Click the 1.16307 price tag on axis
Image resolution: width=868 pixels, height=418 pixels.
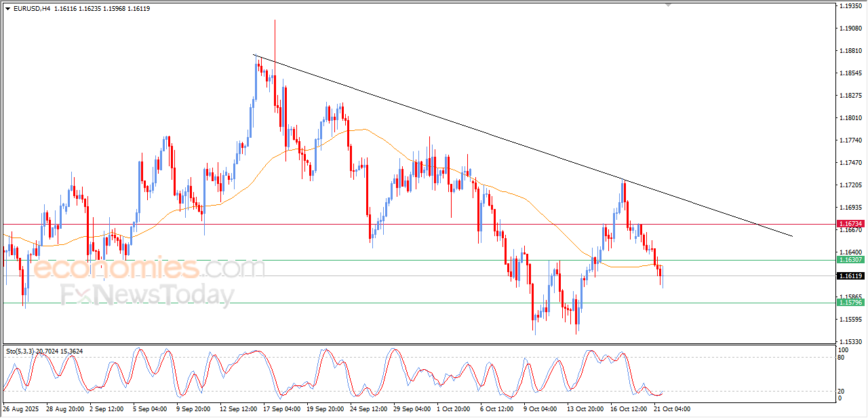(x=850, y=260)
